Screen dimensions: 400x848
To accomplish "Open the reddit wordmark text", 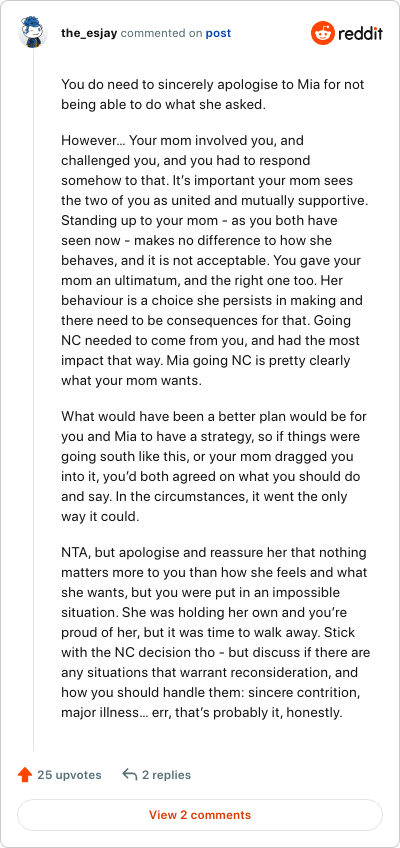I will 361,34.
